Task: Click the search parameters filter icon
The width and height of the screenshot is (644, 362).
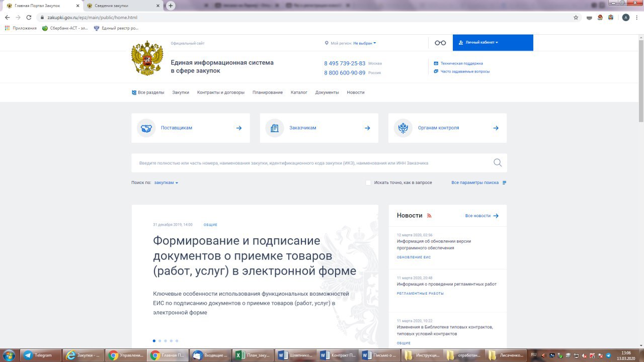Action: tap(505, 183)
